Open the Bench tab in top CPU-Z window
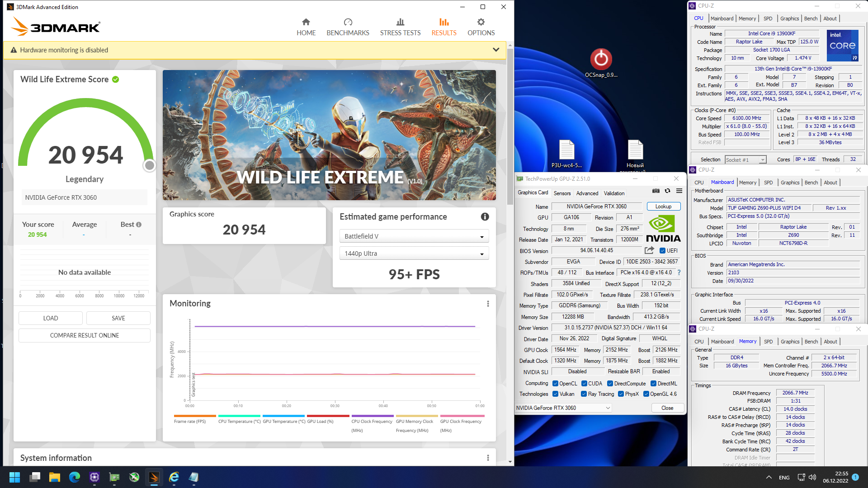868x488 pixels. pos(811,19)
